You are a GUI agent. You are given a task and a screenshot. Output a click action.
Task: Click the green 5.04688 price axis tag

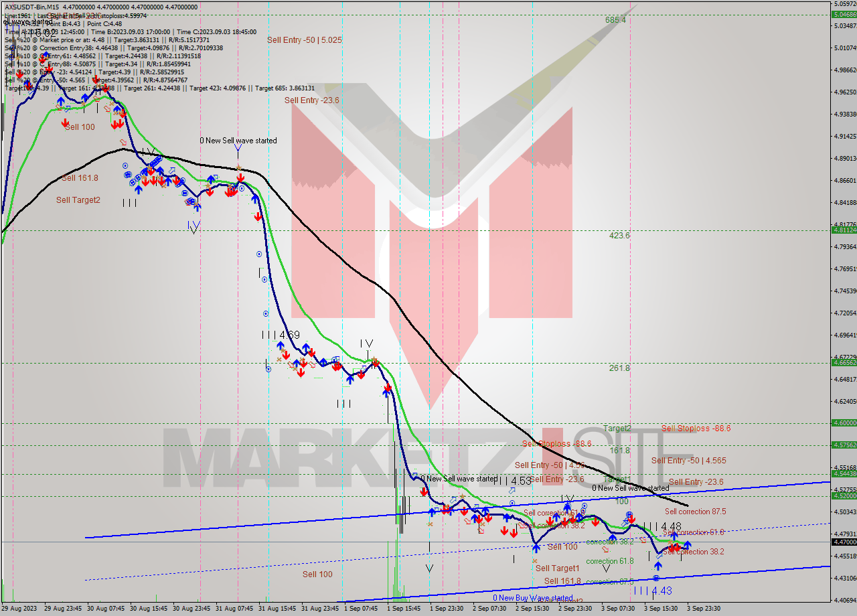[x=843, y=14]
